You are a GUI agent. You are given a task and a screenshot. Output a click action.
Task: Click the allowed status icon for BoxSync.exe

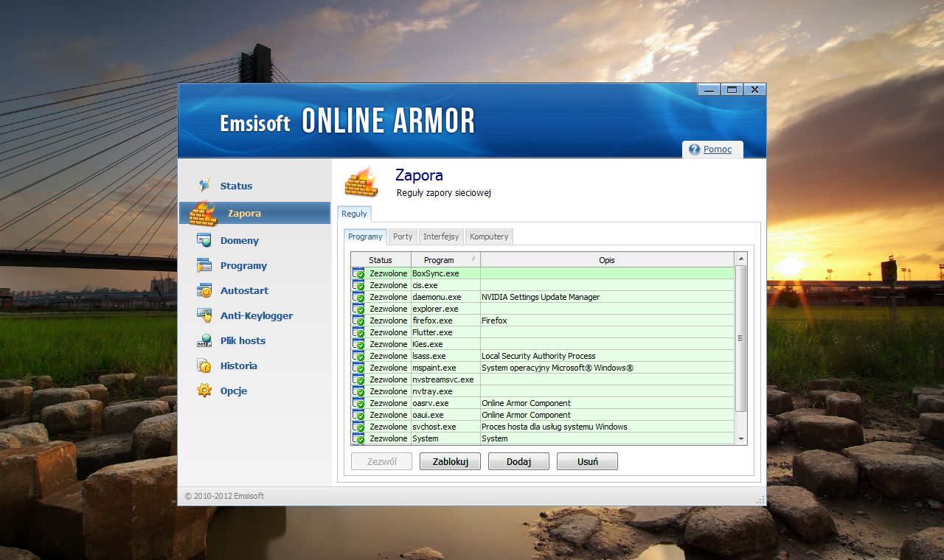tap(359, 273)
